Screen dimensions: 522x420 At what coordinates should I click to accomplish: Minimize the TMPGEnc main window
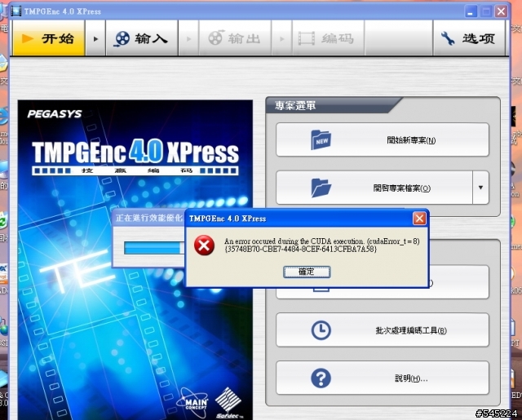point(470,11)
